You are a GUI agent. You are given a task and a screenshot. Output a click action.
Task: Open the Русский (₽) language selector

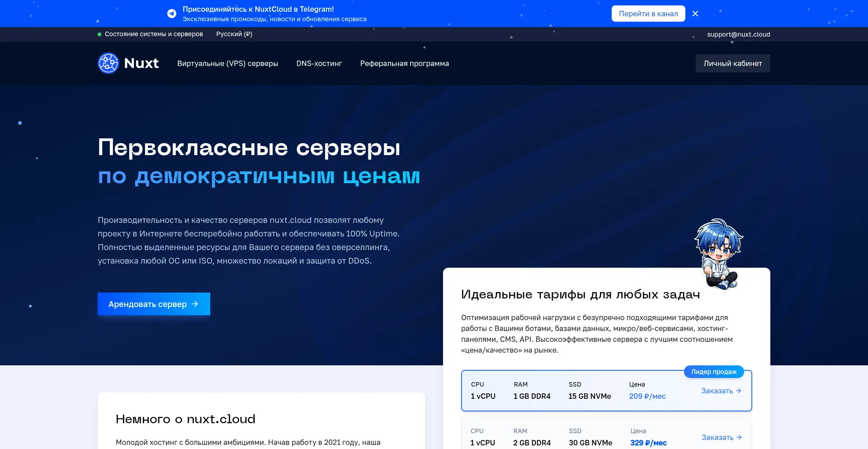coord(234,34)
